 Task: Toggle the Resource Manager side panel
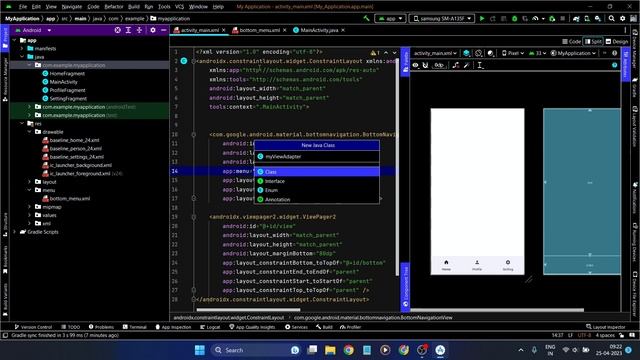pos(5,79)
